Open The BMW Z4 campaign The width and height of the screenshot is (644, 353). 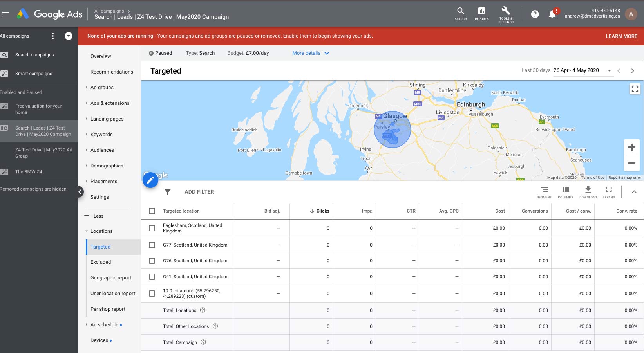29,172
